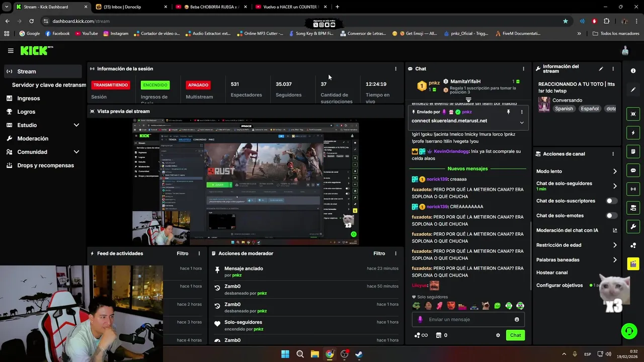Click the broadcast signal icon in the right sidebar
644x362 pixels.
(x=633, y=189)
